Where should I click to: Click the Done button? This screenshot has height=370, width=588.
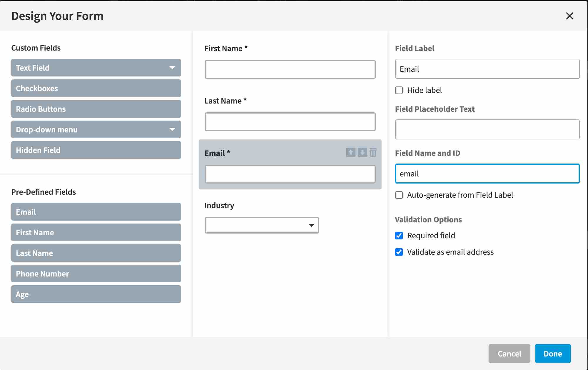tap(553, 354)
